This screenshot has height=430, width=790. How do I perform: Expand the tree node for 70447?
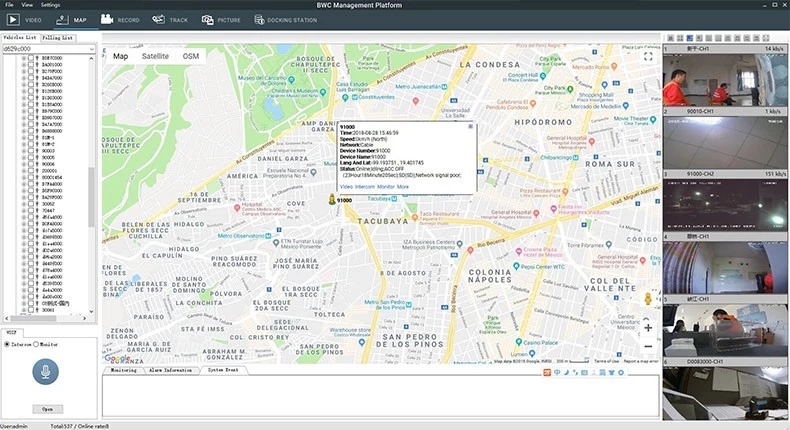click(24, 210)
